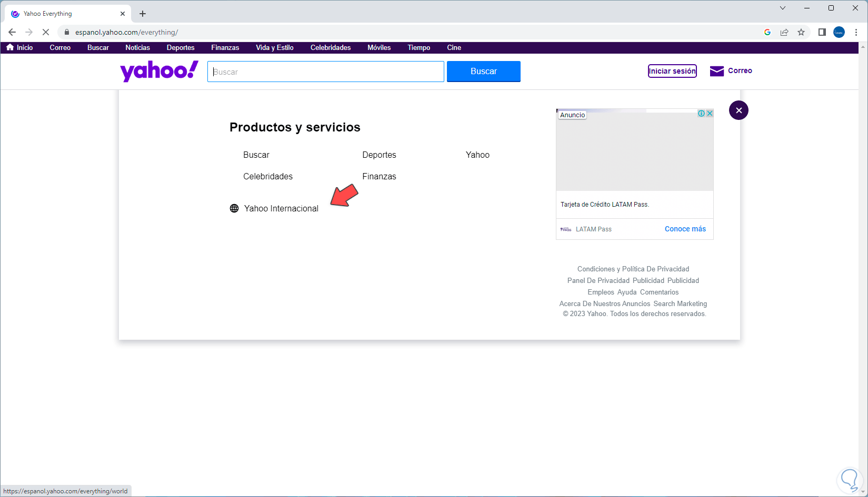Image resolution: width=868 pixels, height=497 pixels.
Task: Bookmark this page with the star icon
Action: 801,32
